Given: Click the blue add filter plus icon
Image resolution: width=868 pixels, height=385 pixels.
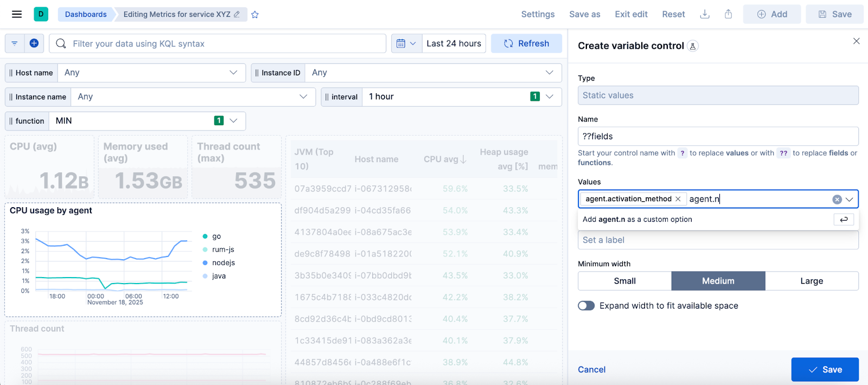Looking at the screenshot, I should (34, 43).
